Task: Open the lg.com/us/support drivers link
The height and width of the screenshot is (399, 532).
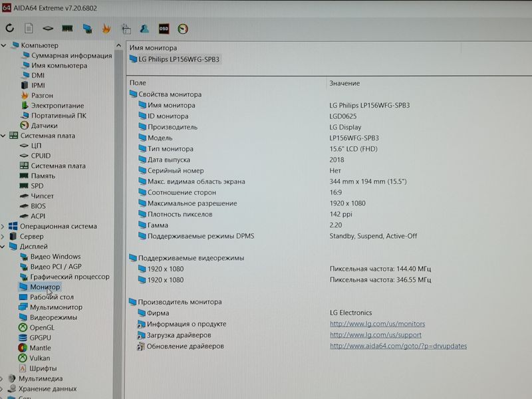Action: point(376,335)
